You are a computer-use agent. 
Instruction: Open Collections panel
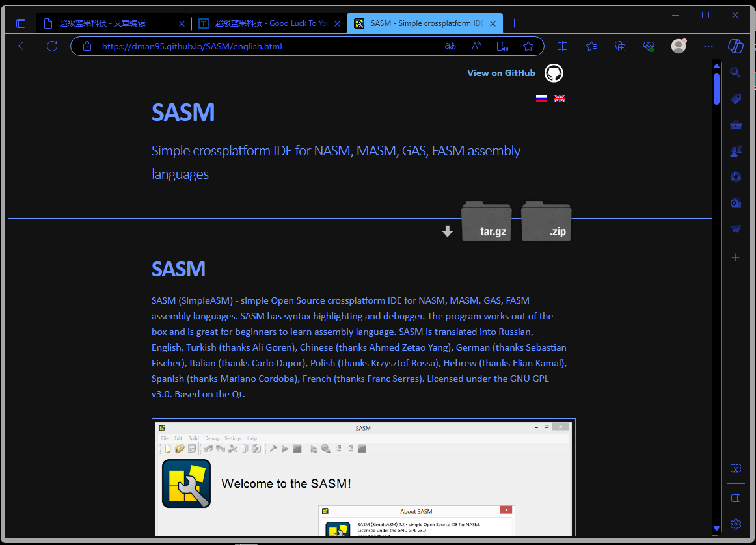[620, 46]
